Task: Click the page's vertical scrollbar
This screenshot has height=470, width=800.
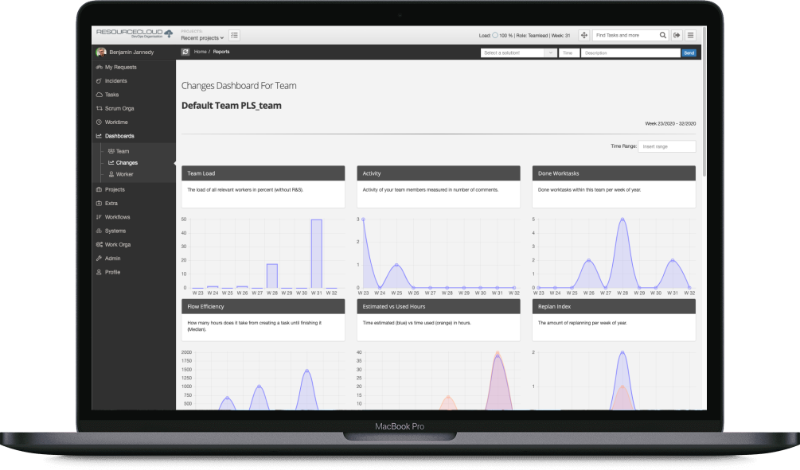Action: (x=704, y=102)
